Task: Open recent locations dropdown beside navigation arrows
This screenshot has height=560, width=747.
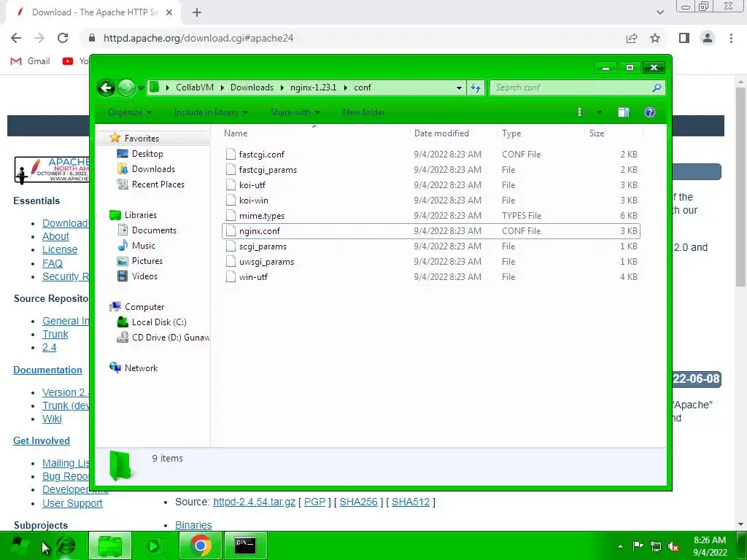Action: pyautogui.click(x=141, y=88)
